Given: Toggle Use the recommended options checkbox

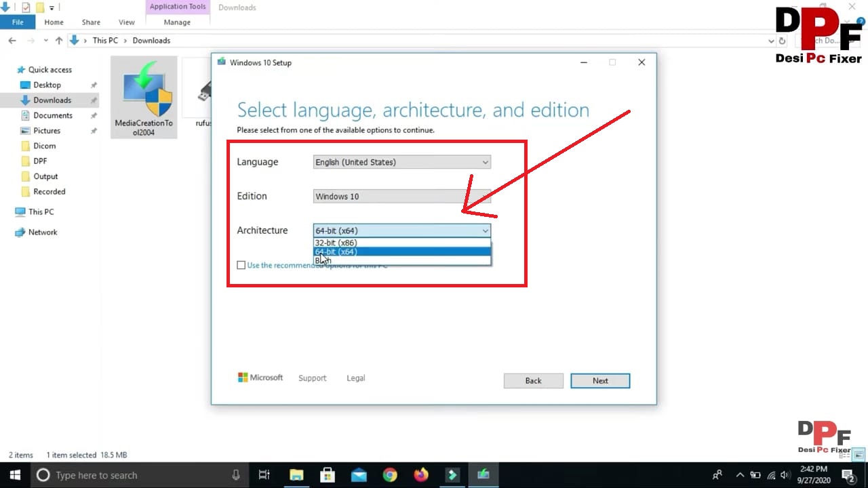Looking at the screenshot, I should [x=241, y=265].
